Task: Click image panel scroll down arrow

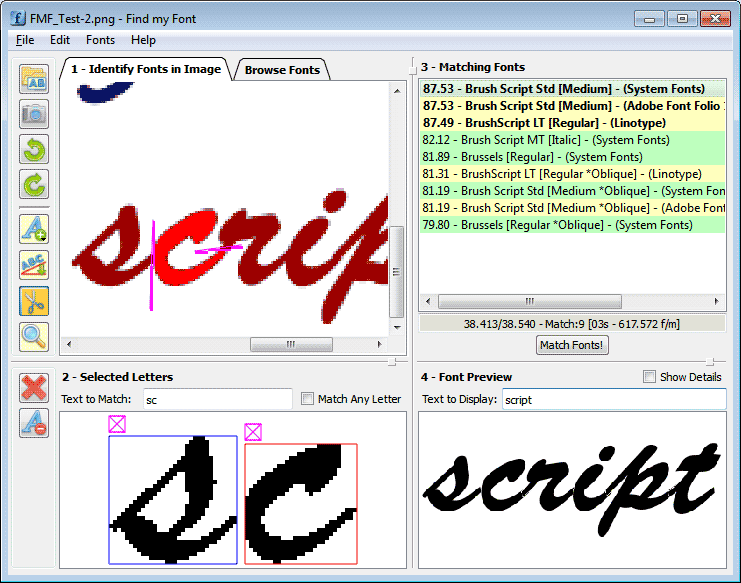Action: point(397,327)
